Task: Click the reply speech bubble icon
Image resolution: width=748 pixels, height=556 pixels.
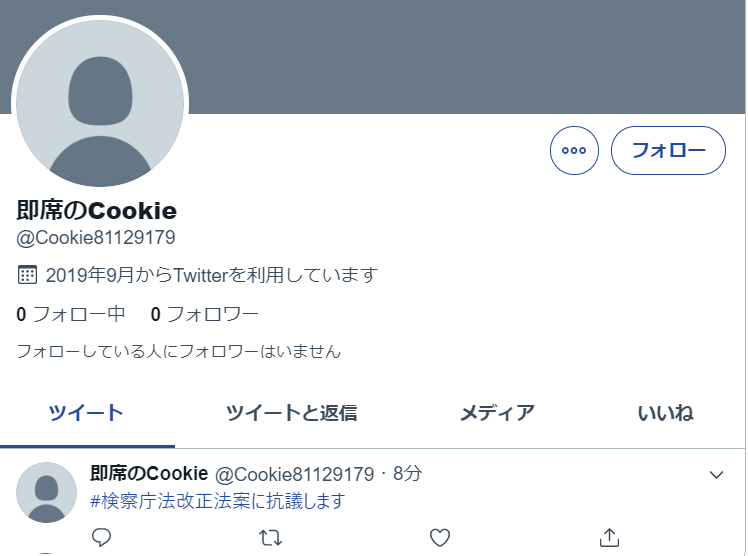Action: 101,537
